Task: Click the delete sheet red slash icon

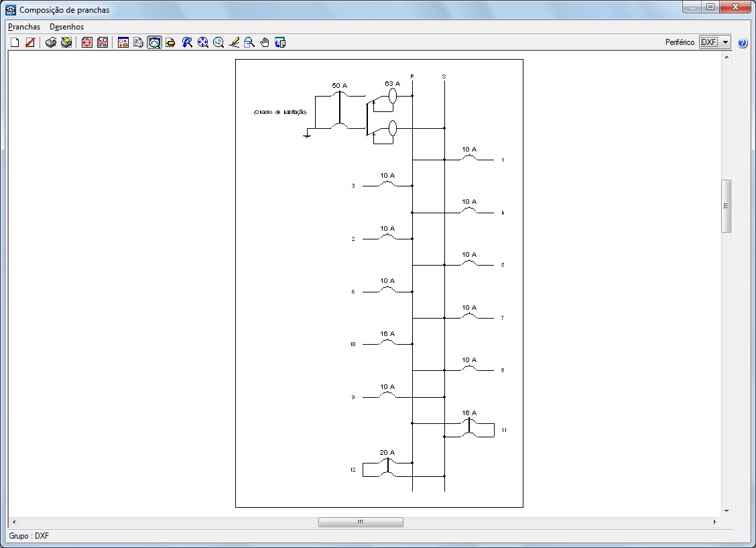Action: [x=30, y=42]
